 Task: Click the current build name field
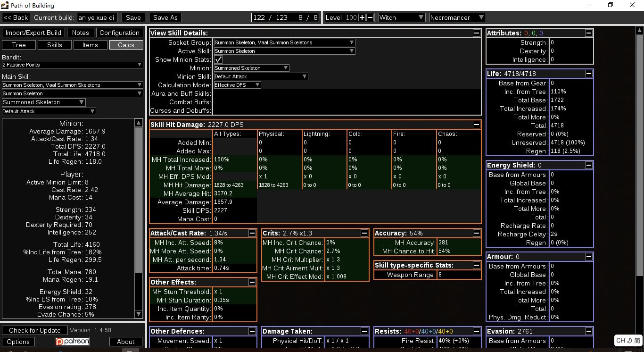(x=97, y=17)
